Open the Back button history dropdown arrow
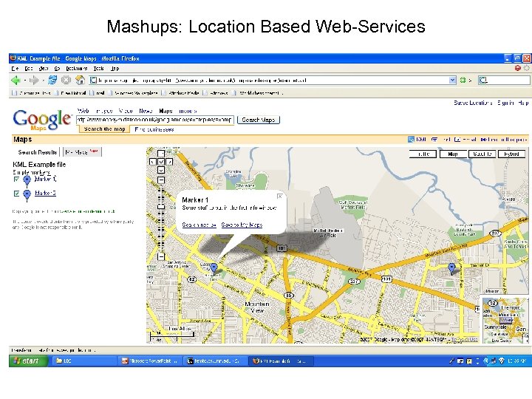This screenshot has width=532, height=399. coord(25,81)
